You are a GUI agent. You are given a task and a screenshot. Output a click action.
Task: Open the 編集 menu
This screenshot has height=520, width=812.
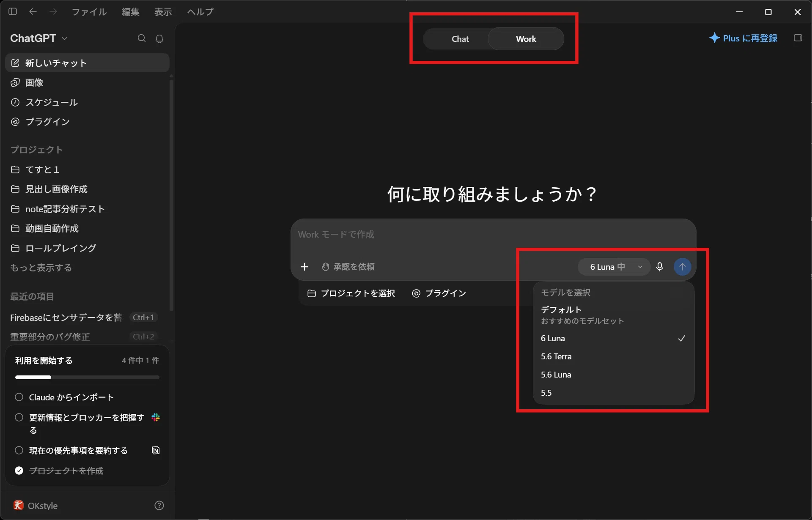(x=130, y=12)
